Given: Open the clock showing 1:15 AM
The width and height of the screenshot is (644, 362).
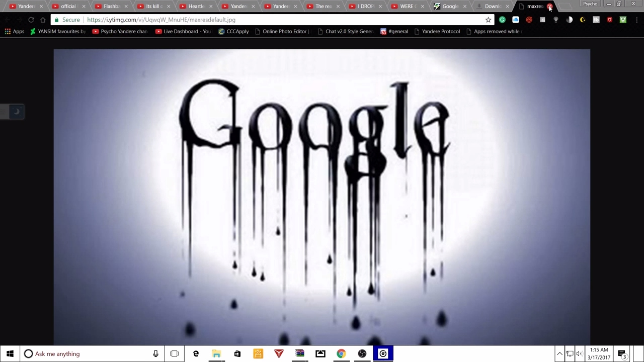Looking at the screenshot, I should tap(599, 353).
